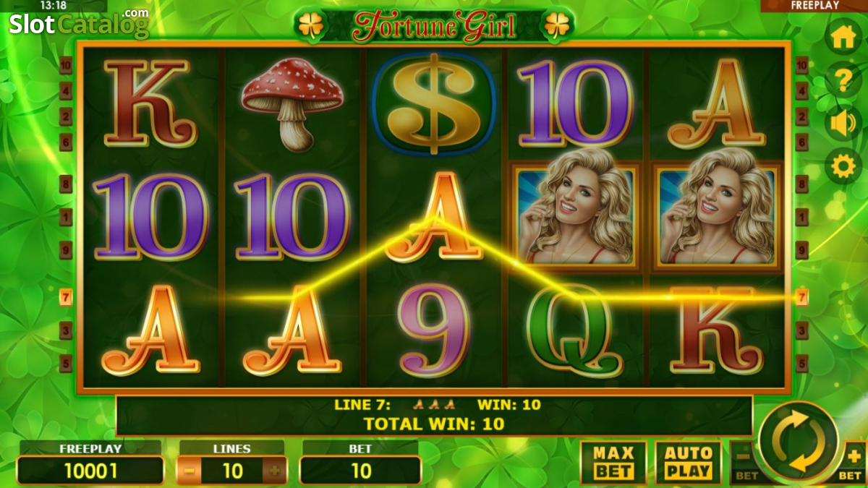Raise the bet with plus BET
This screenshot has height=488, width=868.
(853, 463)
